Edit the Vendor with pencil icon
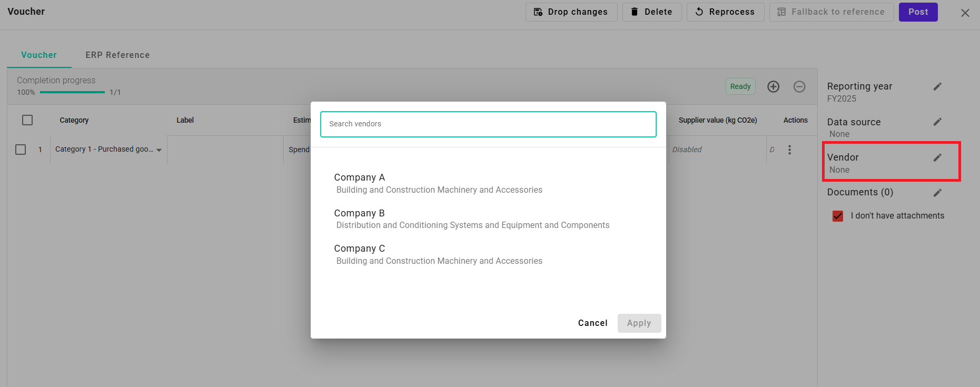 click(x=937, y=157)
